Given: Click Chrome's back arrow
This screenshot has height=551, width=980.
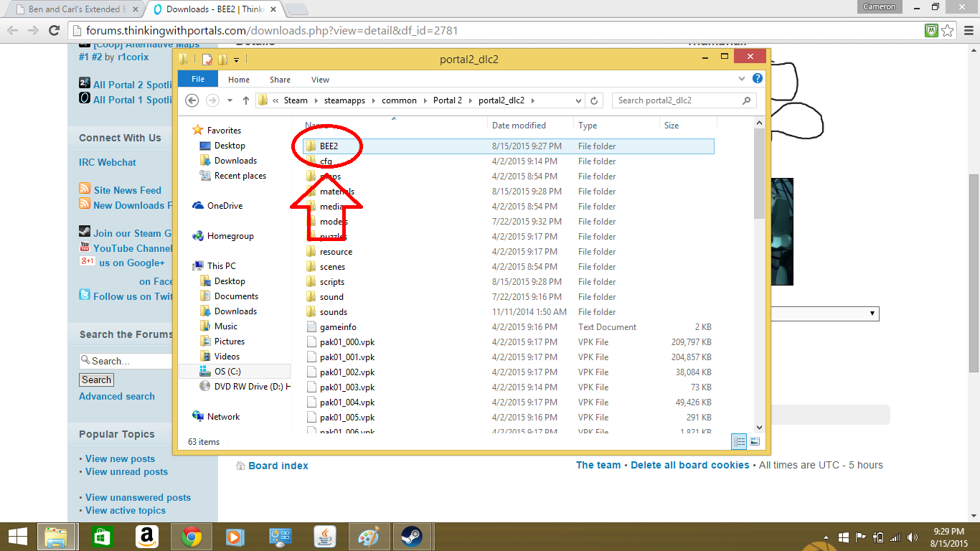Looking at the screenshot, I should [x=13, y=30].
